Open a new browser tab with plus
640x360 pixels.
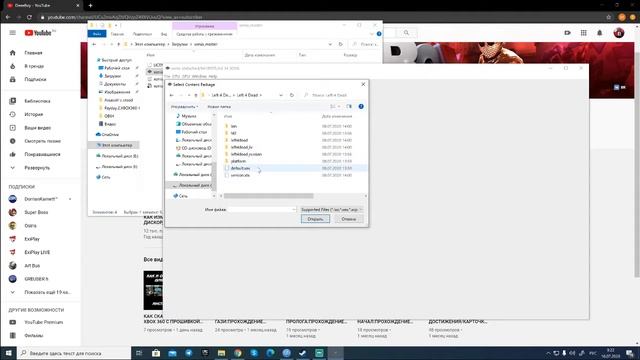(x=90, y=6)
